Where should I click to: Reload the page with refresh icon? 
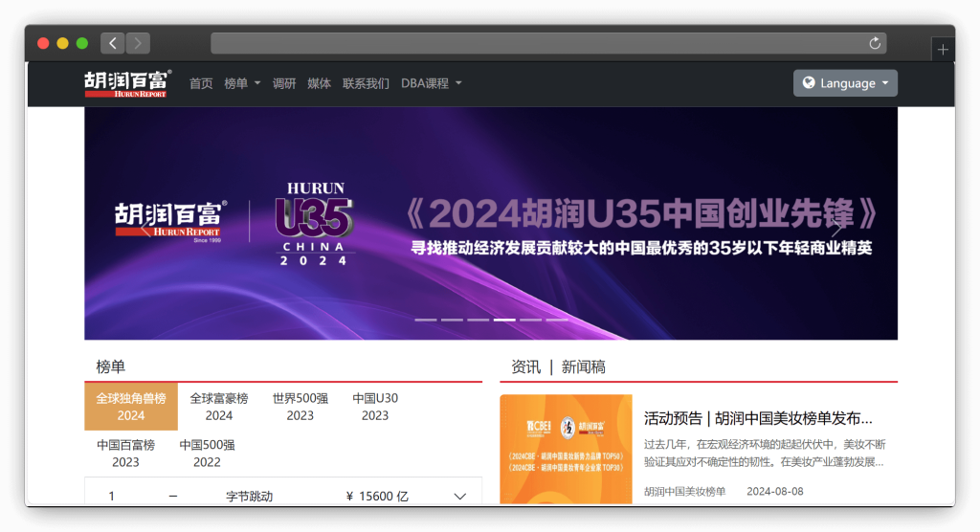[x=875, y=43]
